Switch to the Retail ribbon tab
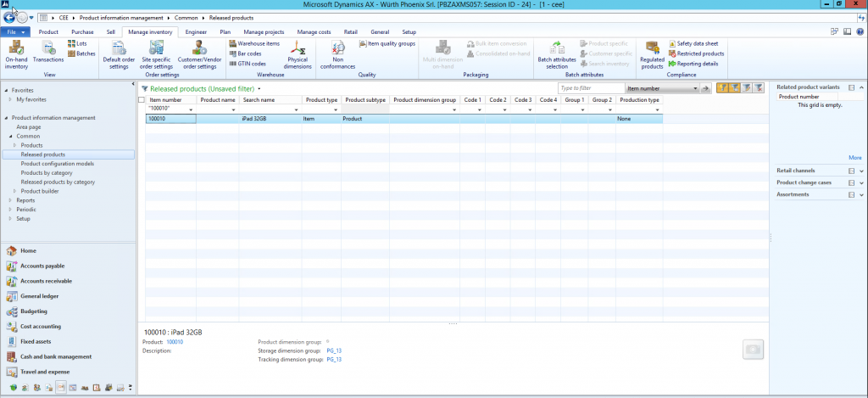Viewport: 868px width, 398px height. [350, 32]
